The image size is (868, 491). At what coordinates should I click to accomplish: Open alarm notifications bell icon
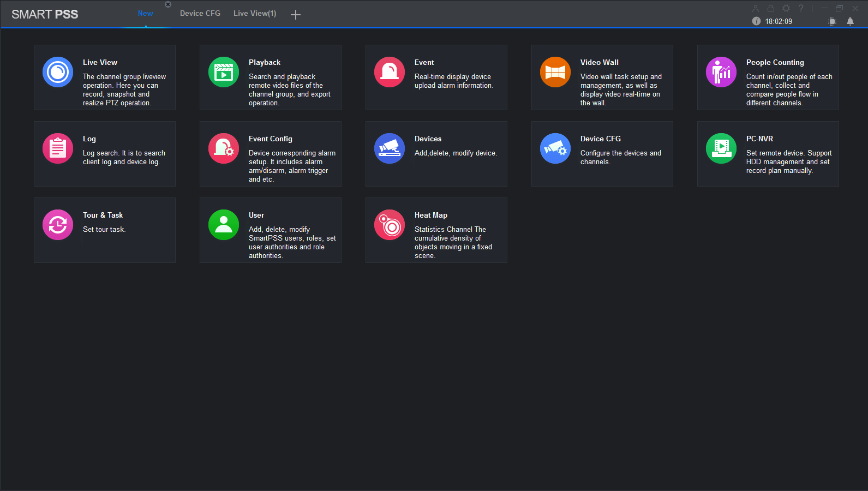[x=850, y=21]
